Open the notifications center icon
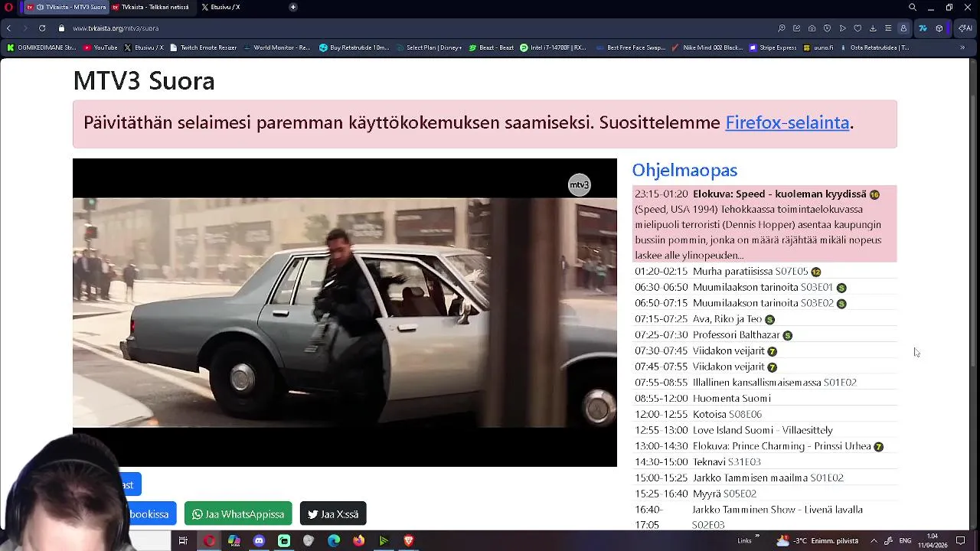 coord(961,541)
